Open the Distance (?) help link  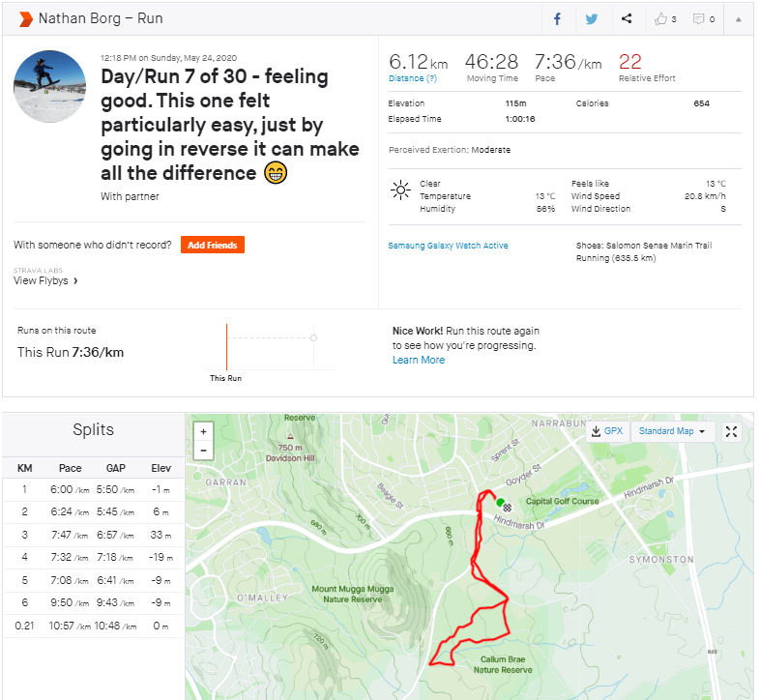[x=412, y=78]
